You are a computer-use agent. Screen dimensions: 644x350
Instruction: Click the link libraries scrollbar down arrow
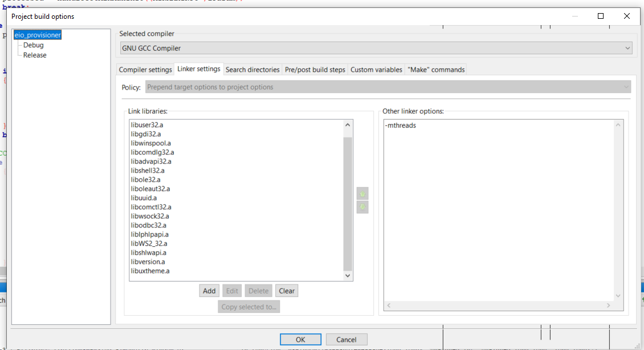coord(348,275)
